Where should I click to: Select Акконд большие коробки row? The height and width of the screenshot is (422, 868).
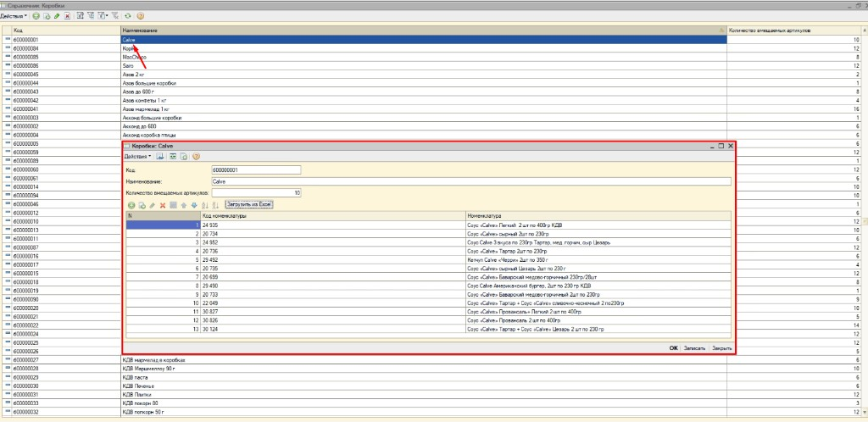coord(431,118)
